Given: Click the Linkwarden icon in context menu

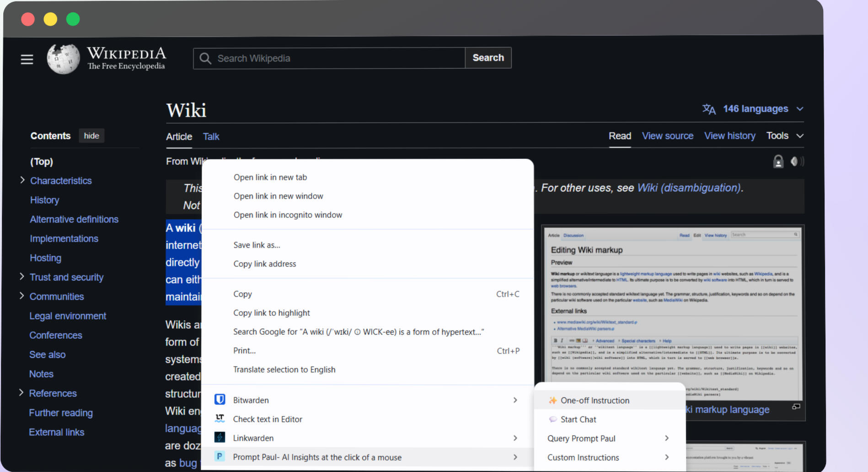Looking at the screenshot, I should 220,438.
